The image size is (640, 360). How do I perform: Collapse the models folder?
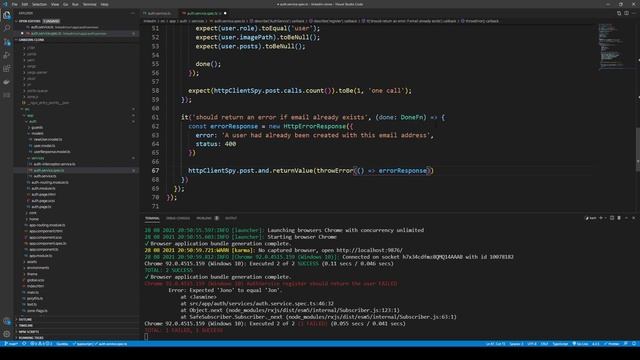click(x=37, y=133)
